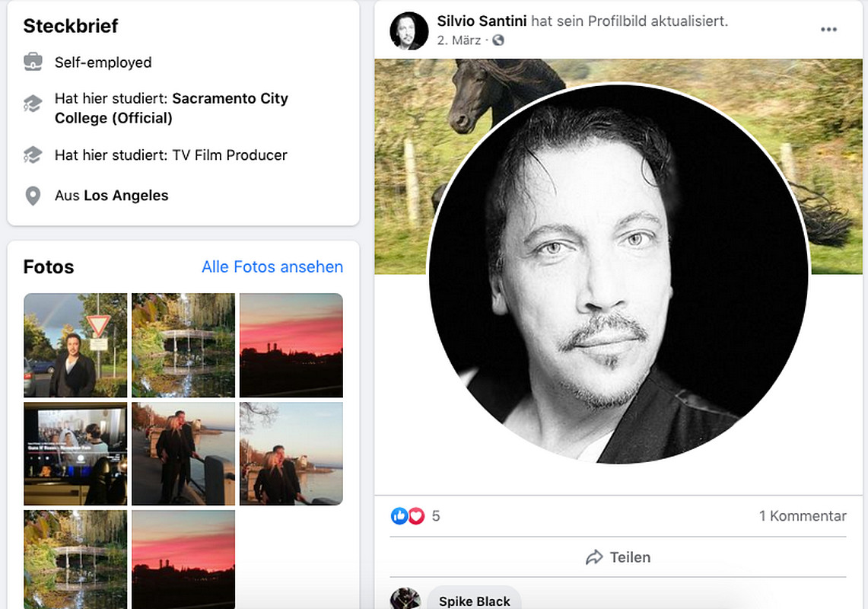868x609 pixels.
Task: Click the graduation cap icon beside Sacramento City College
Action: pos(33,104)
